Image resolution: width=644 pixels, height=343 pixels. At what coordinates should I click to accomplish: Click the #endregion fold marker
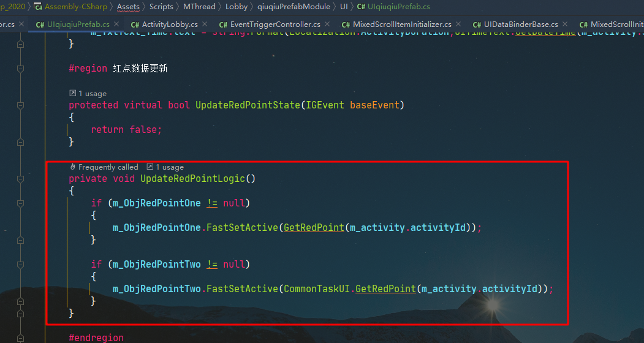pyautogui.click(x=21, y=338)
